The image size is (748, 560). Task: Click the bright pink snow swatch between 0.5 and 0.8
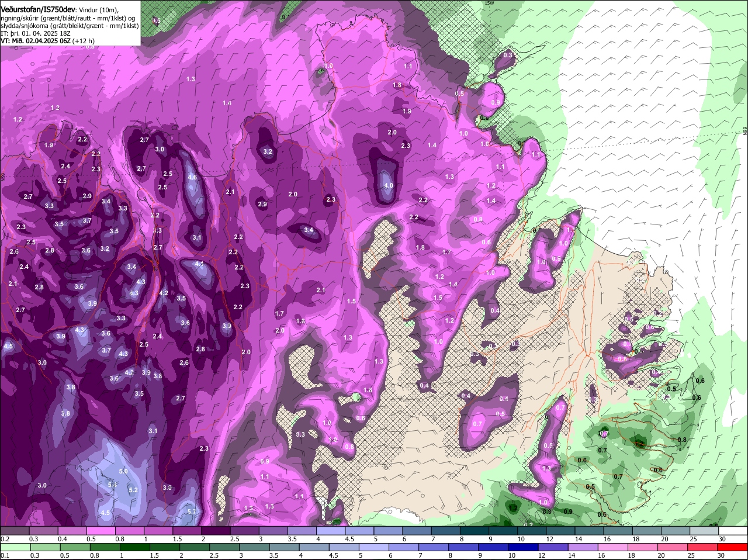pos(101,531)
